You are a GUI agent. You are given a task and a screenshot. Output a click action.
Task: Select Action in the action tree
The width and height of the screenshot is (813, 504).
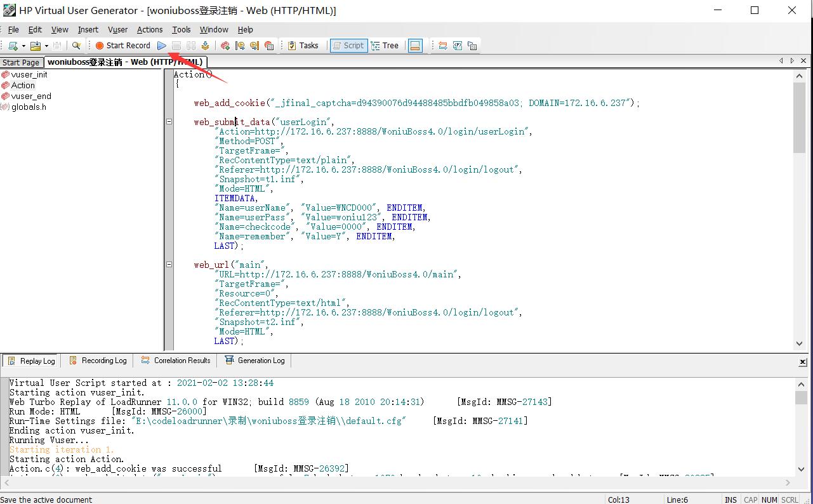23,85
